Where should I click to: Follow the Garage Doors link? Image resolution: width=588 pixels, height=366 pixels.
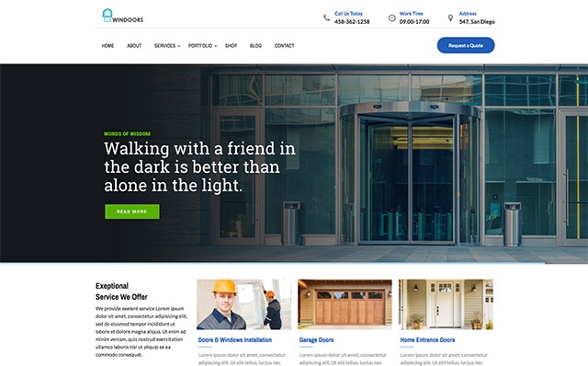pos(316,340)
